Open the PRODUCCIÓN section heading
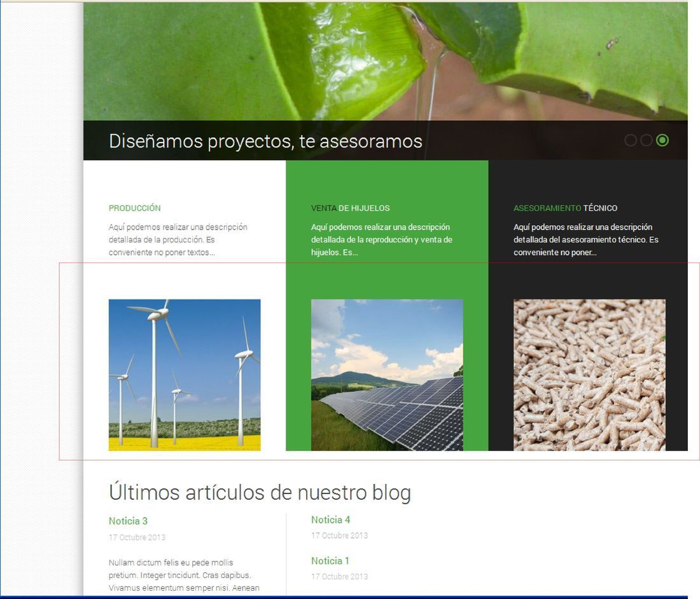700x599 pixels. coord(135,208)
